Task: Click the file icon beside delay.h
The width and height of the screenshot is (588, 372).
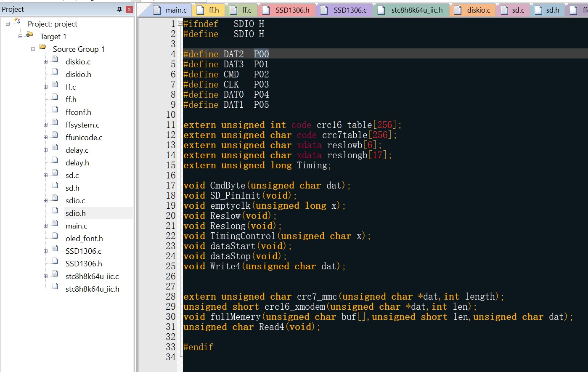Action: pos(55,160)
